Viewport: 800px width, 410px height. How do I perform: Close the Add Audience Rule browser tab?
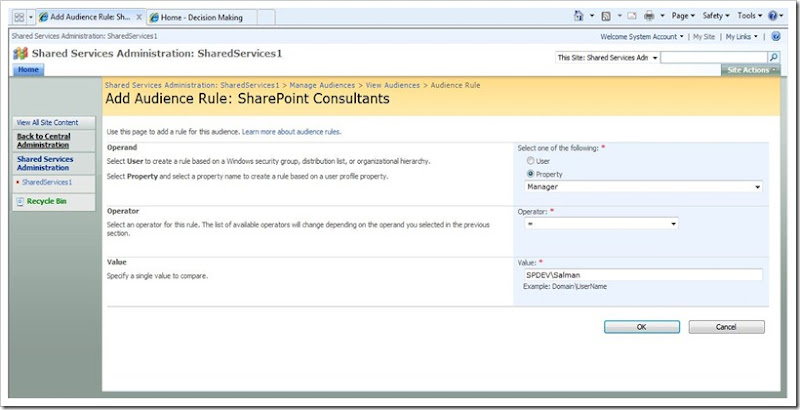(139, 17)
